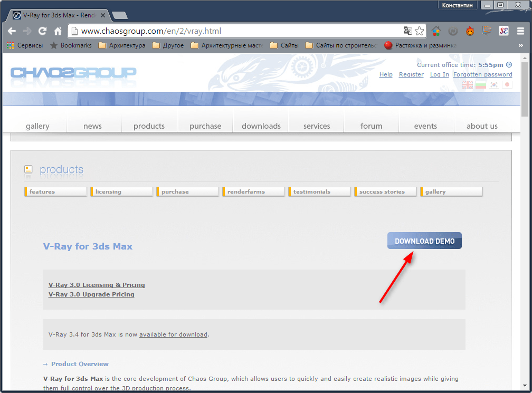Click into the URL address bar

[x=232, y=31]
